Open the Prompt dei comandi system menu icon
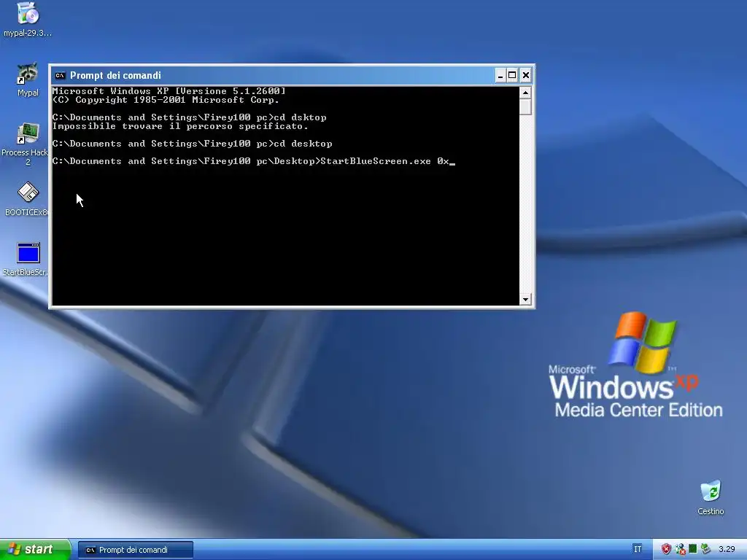Screen dimensions: 747x560 [x=60, y=75]
